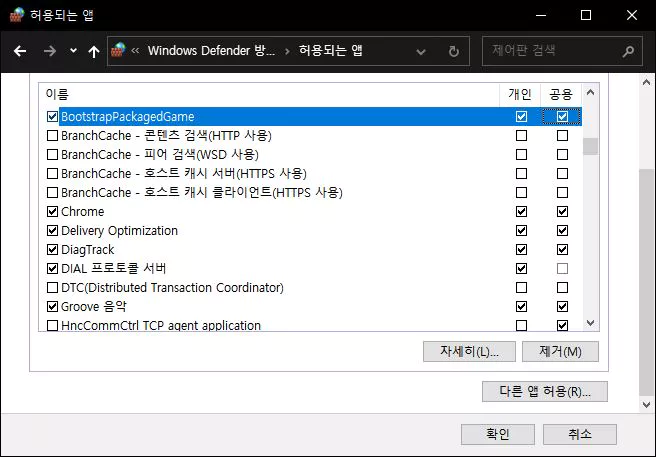
Task: Enable 공용 for DIAL 프로토콜 서버
Action: [562, 268]
